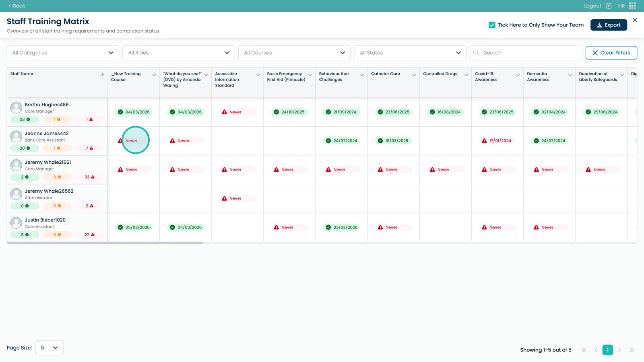This screenshot has width=644, height=362.
Task: Untick the Only Show Your Team checkbox
Action: click(492, 25)
